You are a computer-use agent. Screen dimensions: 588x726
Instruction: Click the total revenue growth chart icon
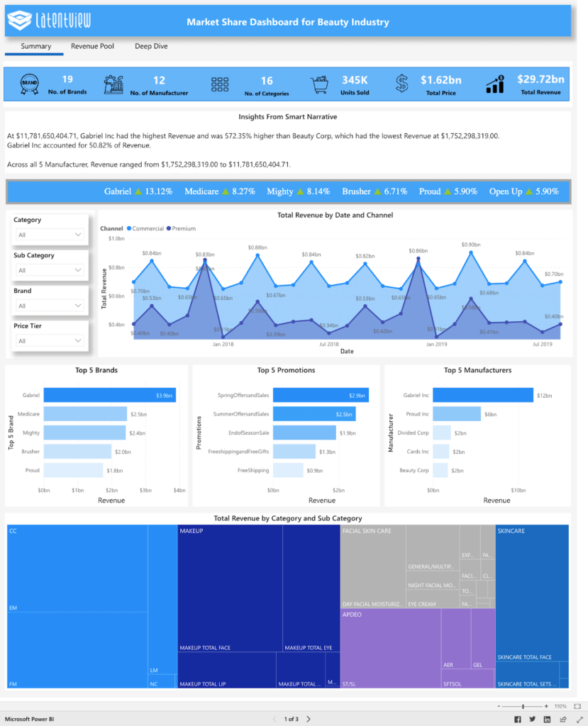495,84
